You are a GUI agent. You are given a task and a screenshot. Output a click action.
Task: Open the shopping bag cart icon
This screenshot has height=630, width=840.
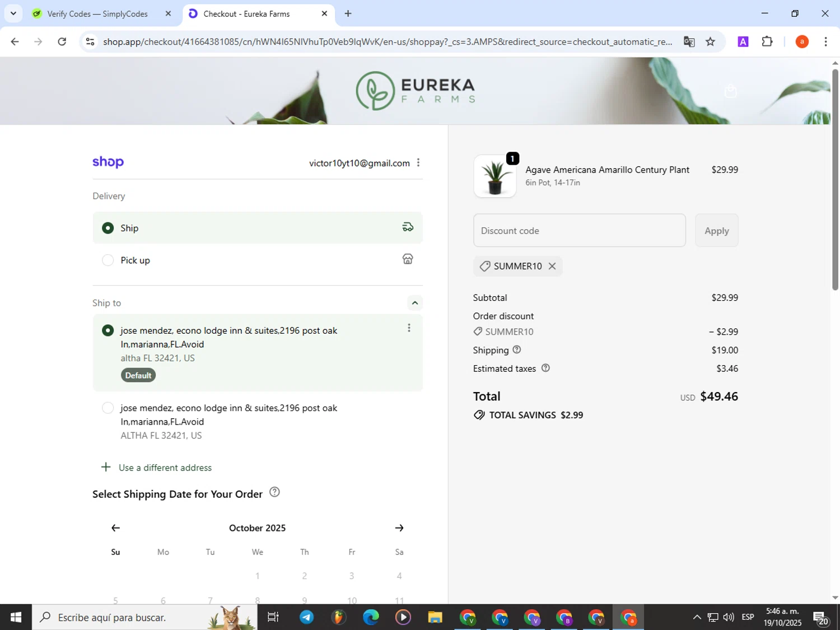(x=730, y=91)
